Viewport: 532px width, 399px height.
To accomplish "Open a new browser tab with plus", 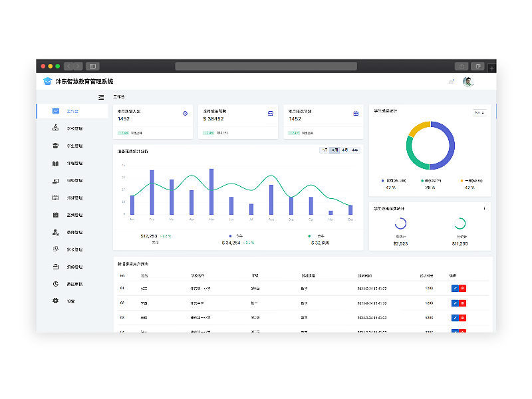I will pyautogui.click(x=491, y=68).
